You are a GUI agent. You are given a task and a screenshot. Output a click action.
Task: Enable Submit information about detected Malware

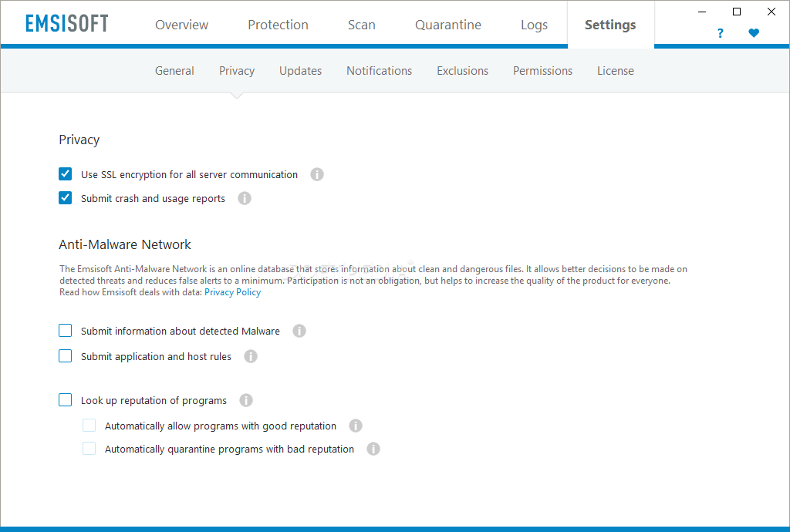(65, 330)
